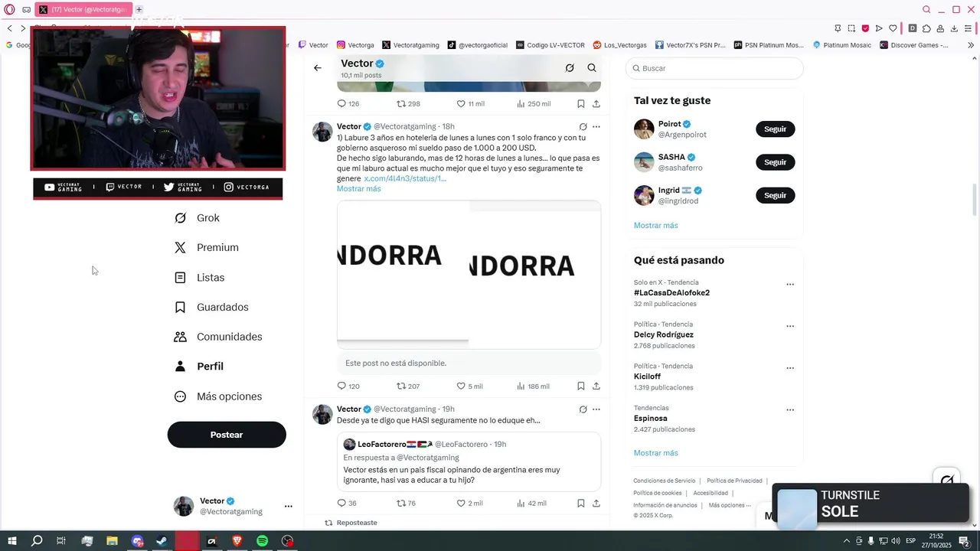Ask Grok about the 18h hotelería post
980x551 pixels.
click(583, 127)
